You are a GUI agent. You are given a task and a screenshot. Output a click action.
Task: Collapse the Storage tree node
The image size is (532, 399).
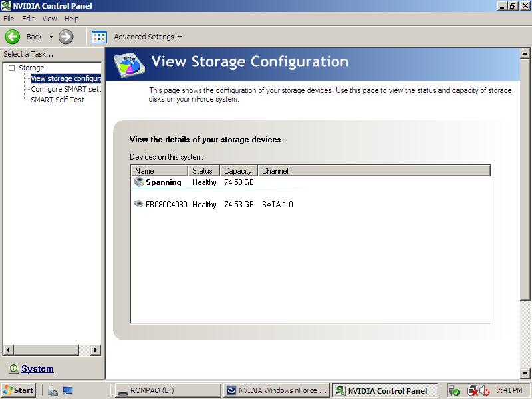[12, 68]
